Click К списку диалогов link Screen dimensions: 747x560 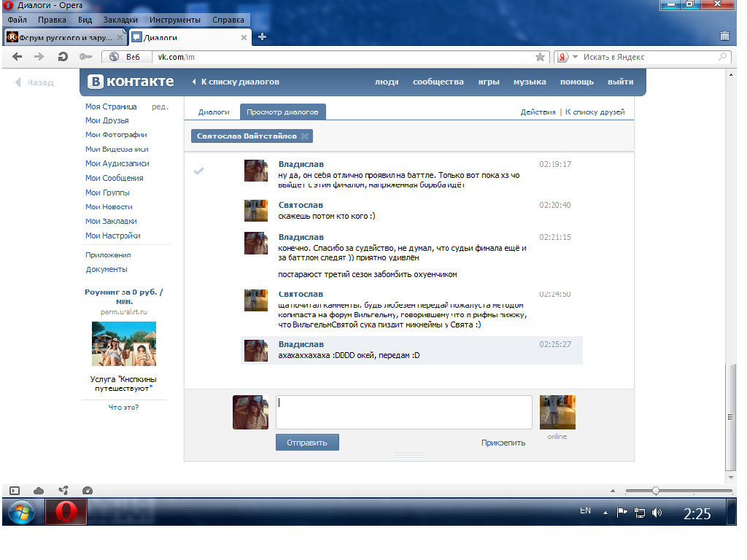pyautogui.click(x=236, y=82)
